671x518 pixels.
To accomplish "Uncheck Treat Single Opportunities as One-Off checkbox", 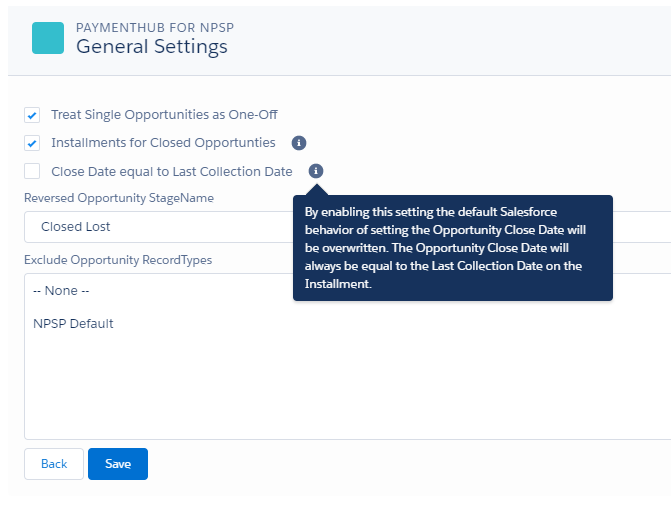I will 32,115.
